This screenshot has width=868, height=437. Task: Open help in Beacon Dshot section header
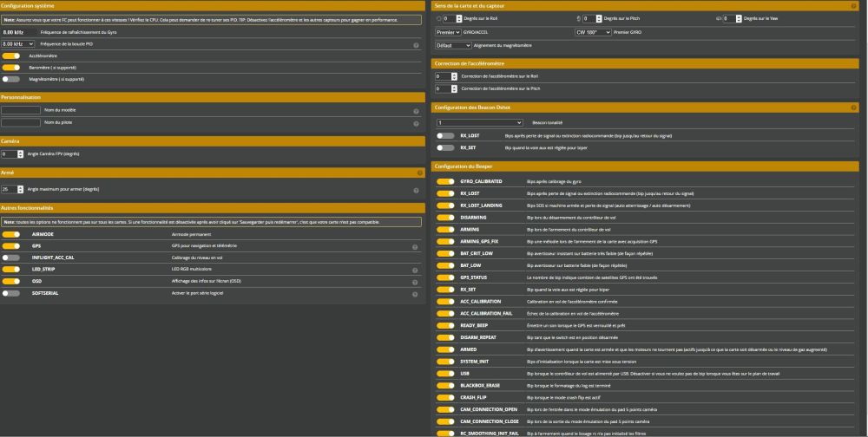(855, 108)
